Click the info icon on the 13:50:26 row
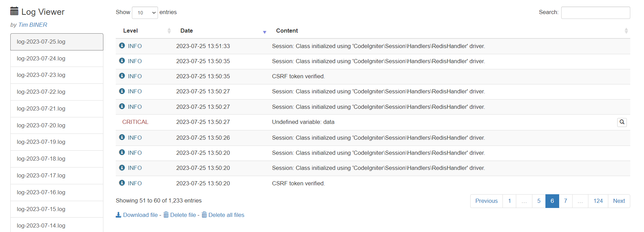Viewport: 644px width, 232px height. click(122, 137)
